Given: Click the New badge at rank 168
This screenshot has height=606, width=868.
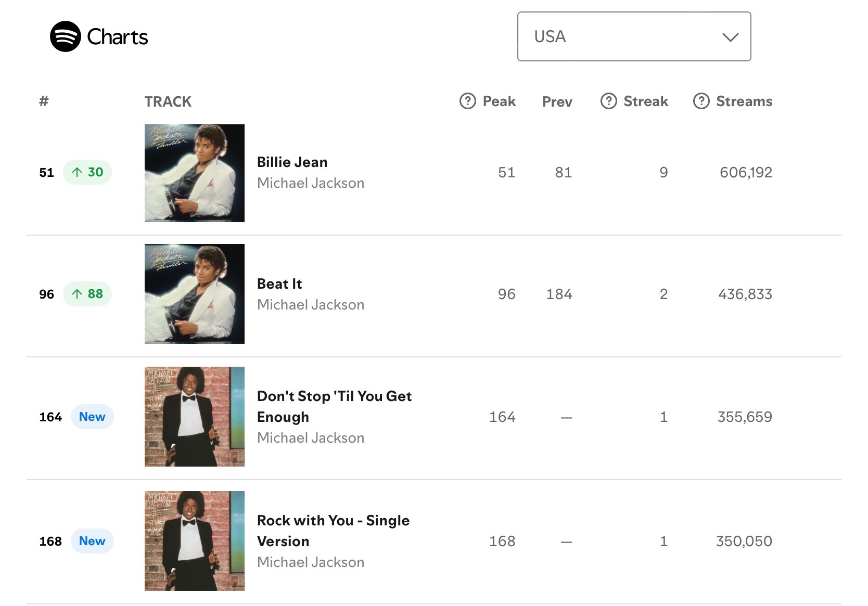Looking at the screenshot, I should (92, 541).
